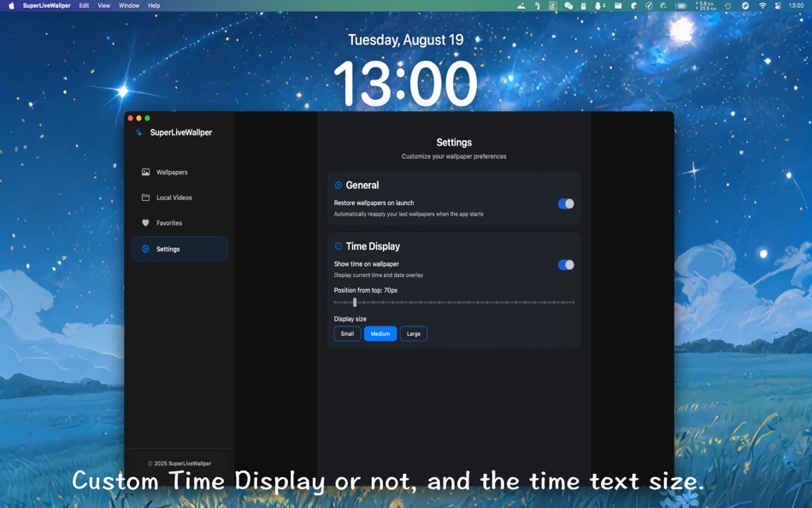Open Local Videos from the sidebar
The width and height of the screenshot is (812, 508).
(146, 198)
